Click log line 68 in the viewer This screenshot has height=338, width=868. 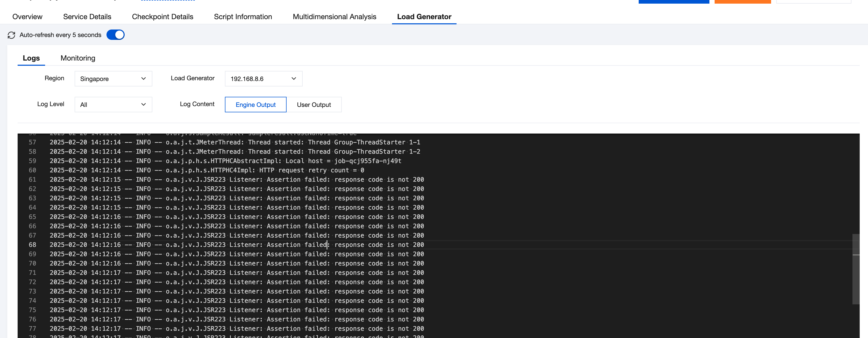point(236,245)
